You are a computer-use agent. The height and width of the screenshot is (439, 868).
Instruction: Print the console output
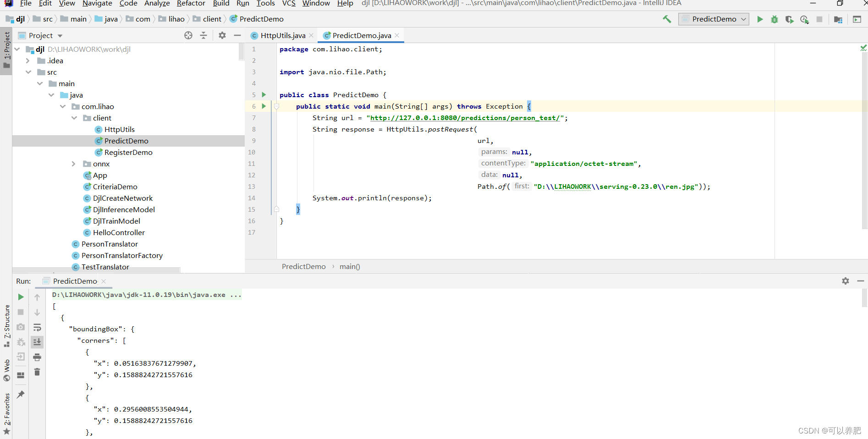[x=37, y=357]
